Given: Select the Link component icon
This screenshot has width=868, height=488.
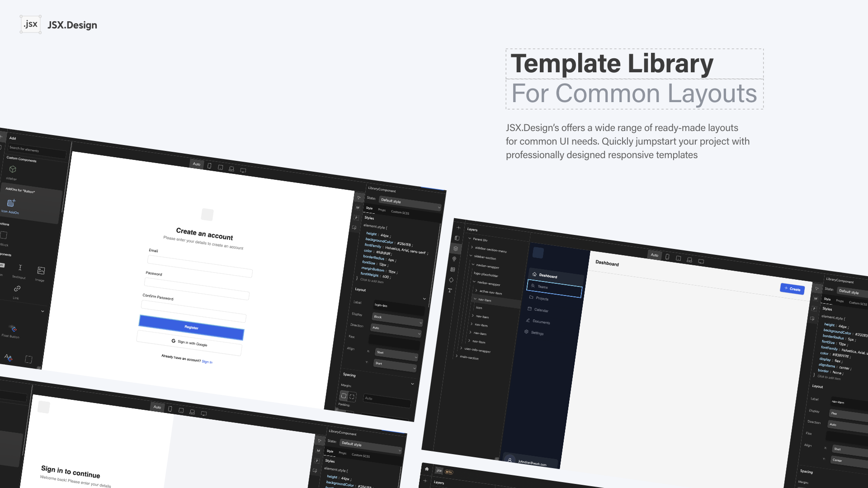Looking at the screenshot, I should (17, 288).
